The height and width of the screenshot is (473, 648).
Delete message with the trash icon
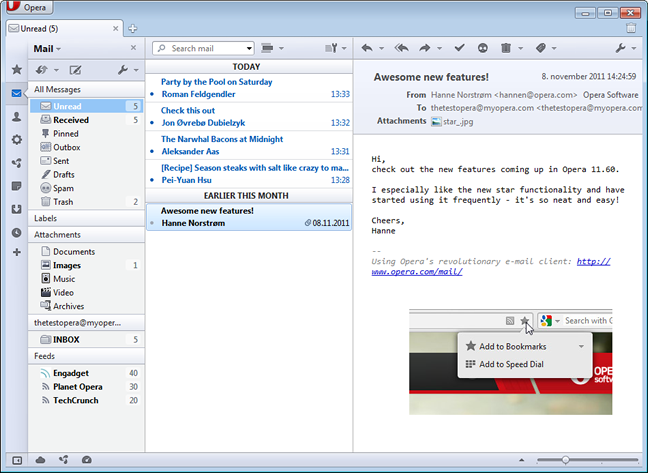(x=506, y=48)
